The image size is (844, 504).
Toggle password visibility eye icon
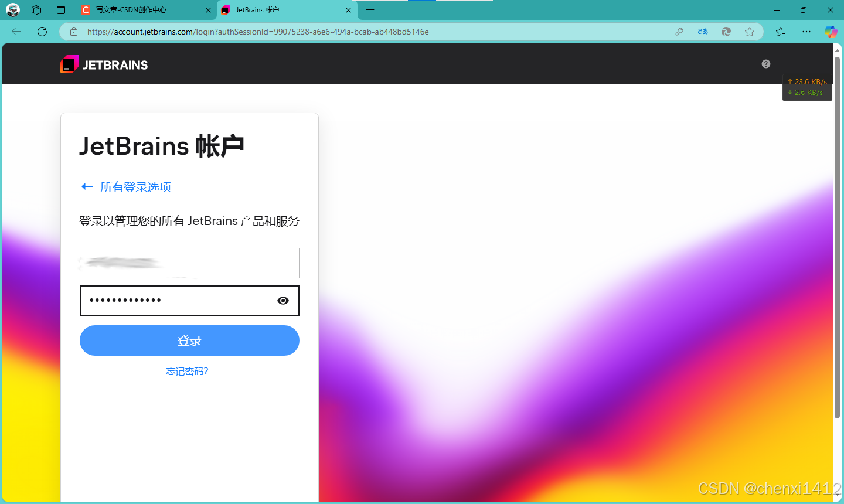point(283,301)
